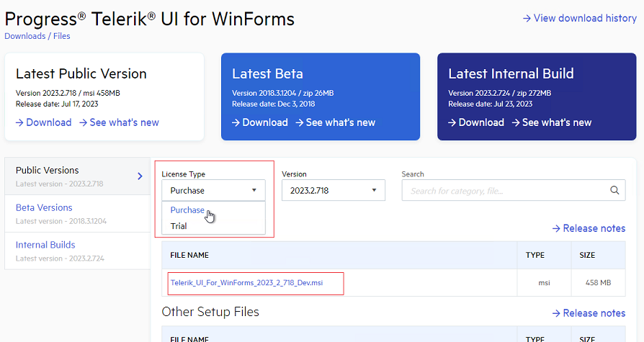This screenshot has height=342, width=644.
Task: Click the Downloads breadcrumb link
Action: tap(25, 36)
